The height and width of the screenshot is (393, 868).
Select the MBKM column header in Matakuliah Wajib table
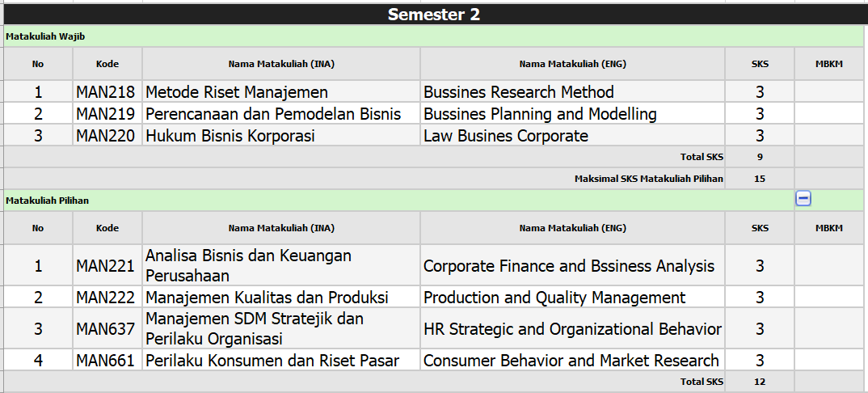point(829,64)
